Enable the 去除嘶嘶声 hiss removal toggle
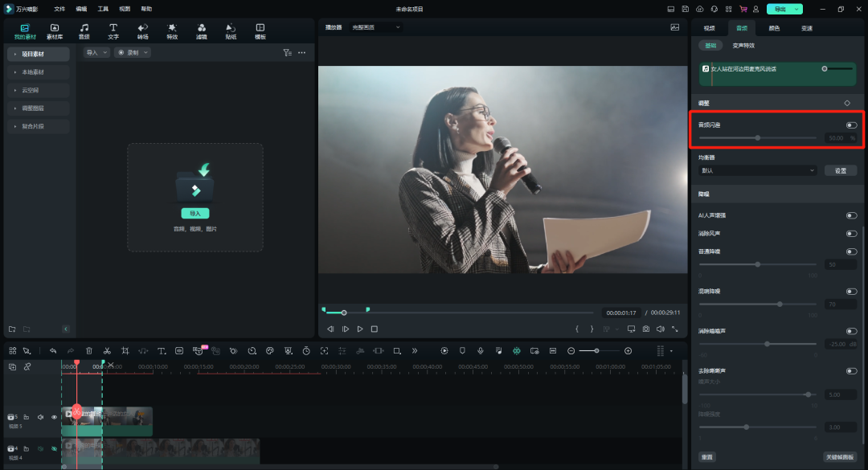868x470 pixels. [851, 371]
